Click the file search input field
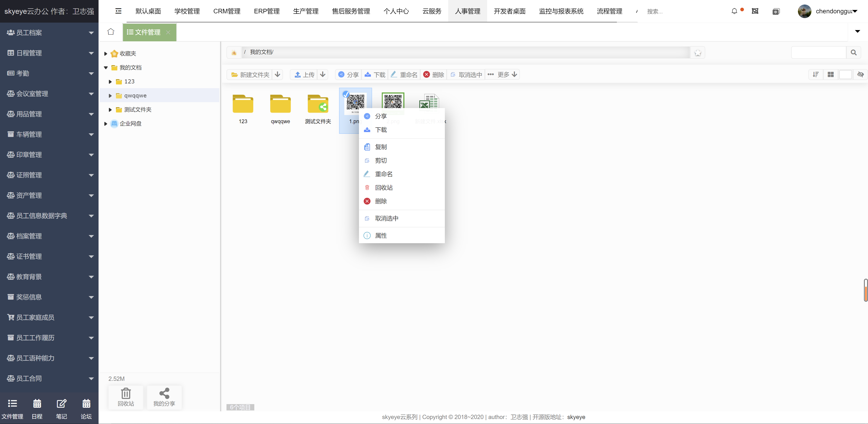Screen dimensions: 868x424 tap(819, 53)
